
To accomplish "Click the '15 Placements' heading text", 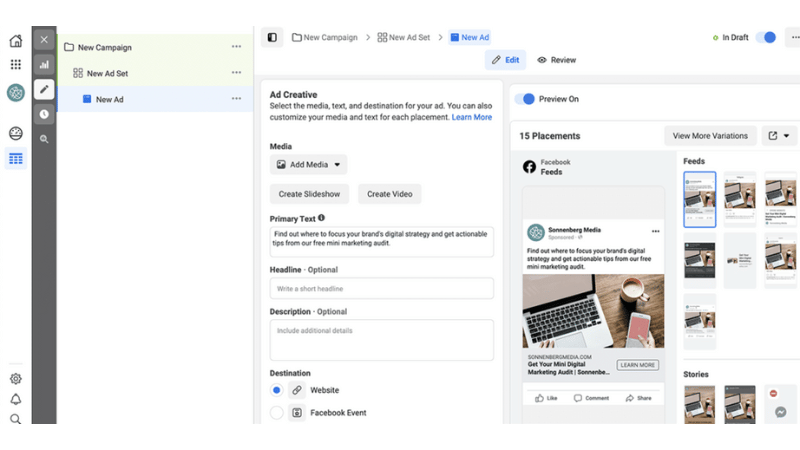I will pyautogui.click(x=549, y=136).
